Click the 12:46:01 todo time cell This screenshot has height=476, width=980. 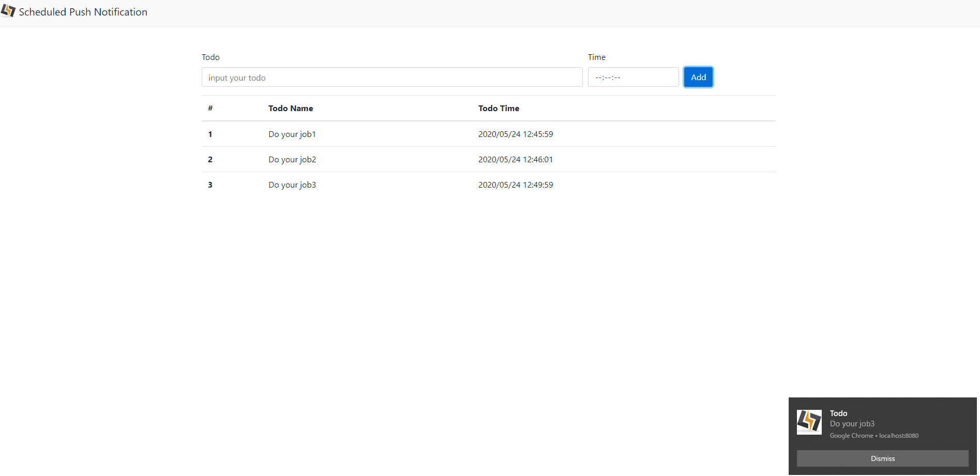click(515, 160)
